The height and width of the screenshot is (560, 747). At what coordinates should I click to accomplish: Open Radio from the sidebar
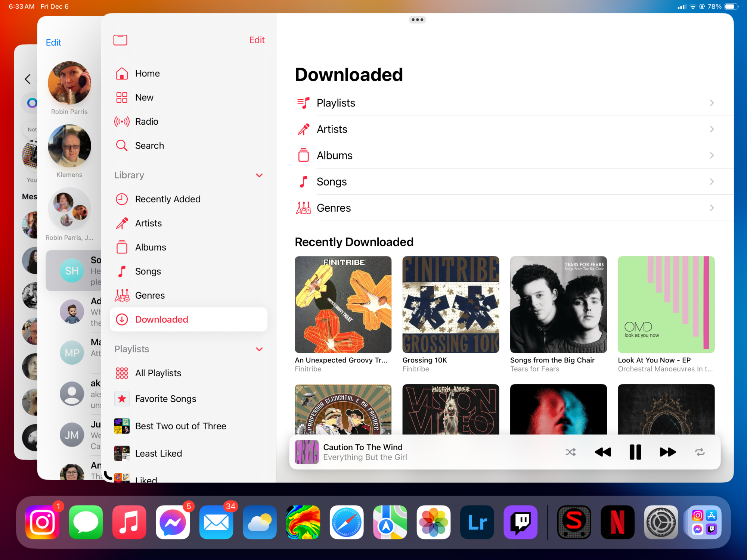coord(146,121)
